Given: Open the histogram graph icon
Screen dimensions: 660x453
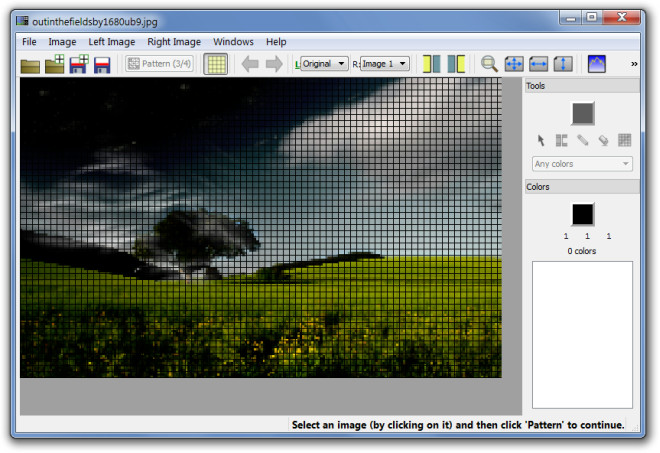Looking at the screenshot, I should coord(596,64).
